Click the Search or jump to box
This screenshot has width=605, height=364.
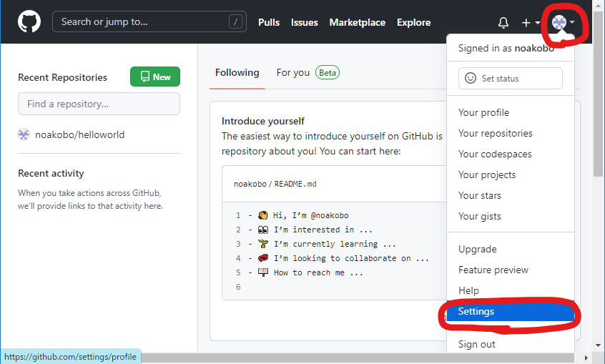pyautogui.click(x=143, y=22)
